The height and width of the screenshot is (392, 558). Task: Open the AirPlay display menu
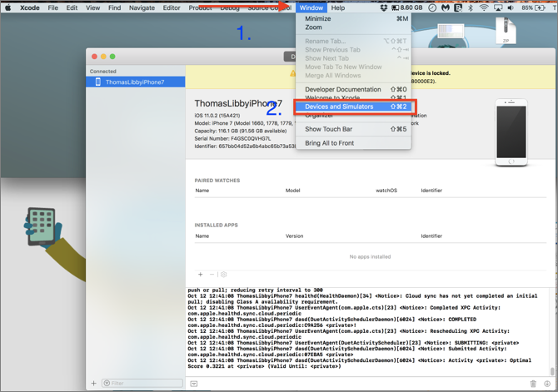point(498,7)
